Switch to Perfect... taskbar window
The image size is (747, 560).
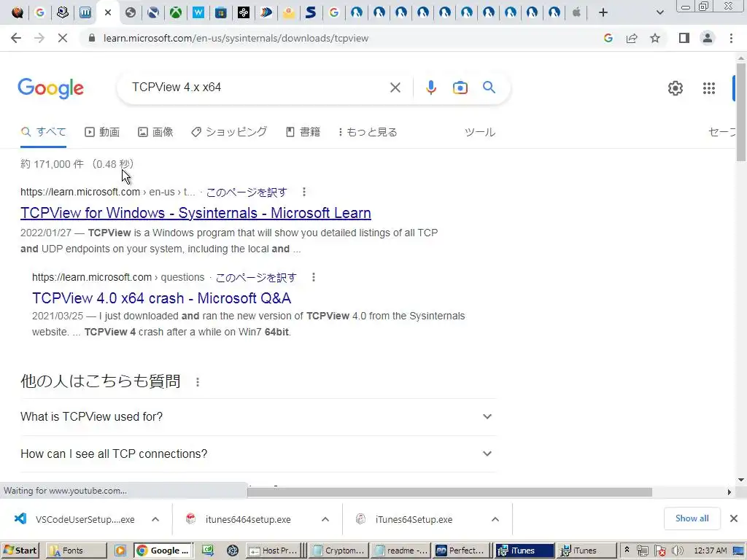[462, 551]
